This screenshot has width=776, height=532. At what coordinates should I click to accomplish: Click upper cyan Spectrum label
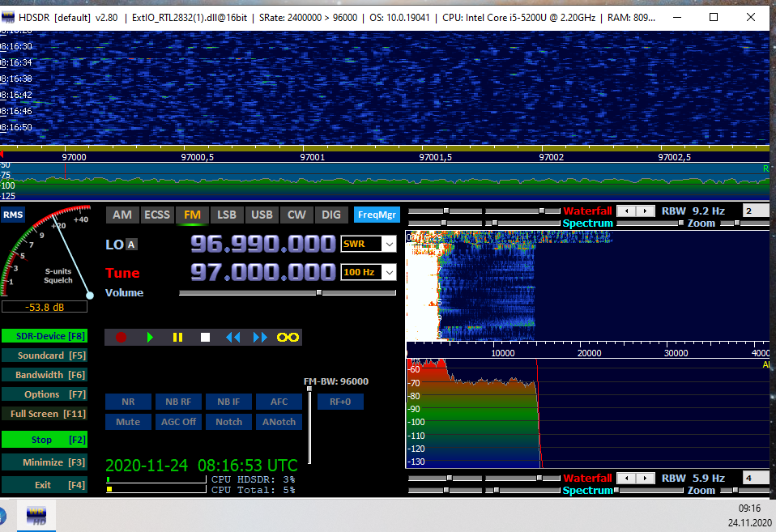(587, 223)
